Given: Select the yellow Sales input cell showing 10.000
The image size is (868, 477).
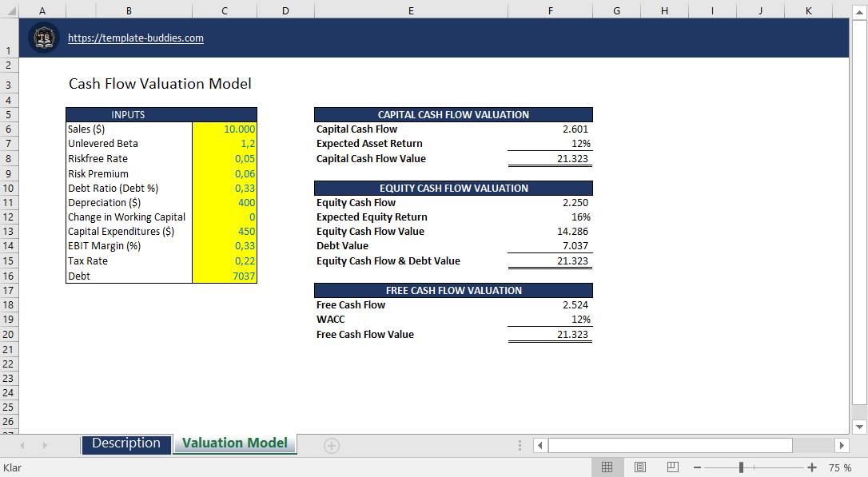Looking at the screenshot, I should click(224, 129).
